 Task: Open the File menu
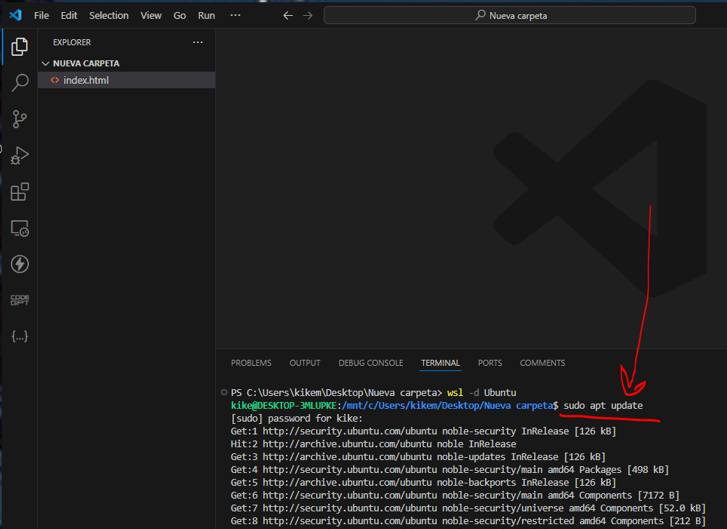click(x=41, y=16)
